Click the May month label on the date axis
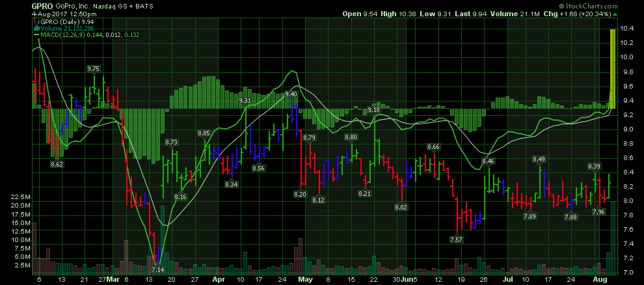 click(305, 279)
